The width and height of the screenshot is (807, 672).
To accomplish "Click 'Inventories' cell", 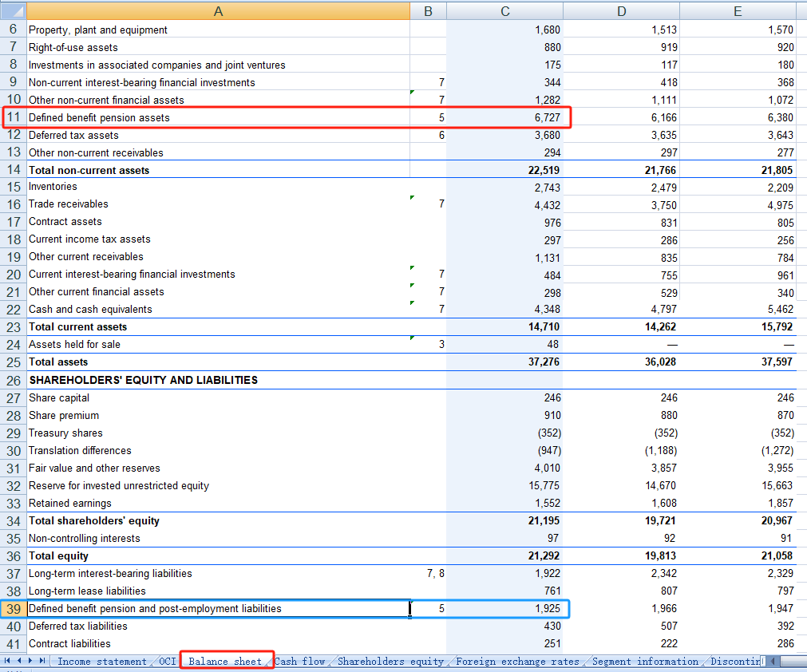I will pos(218,187).
